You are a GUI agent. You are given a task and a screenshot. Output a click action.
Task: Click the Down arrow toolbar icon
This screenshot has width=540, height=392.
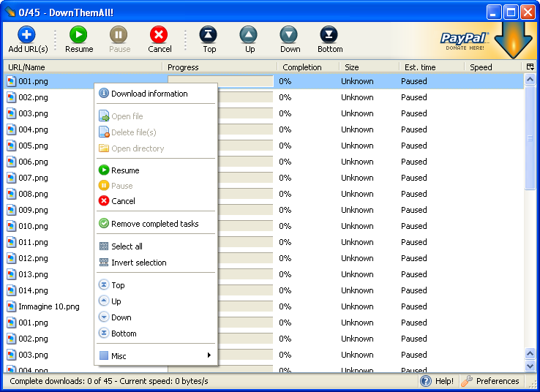[x=289, y=34]
